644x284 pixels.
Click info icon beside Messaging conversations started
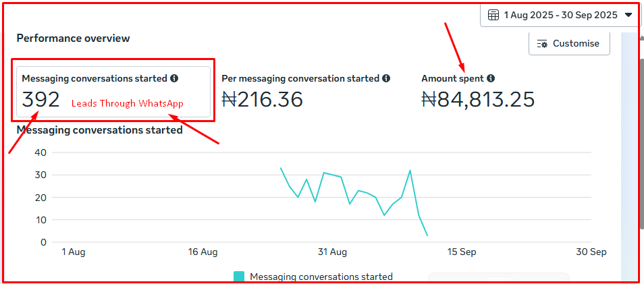coord(174,79)
